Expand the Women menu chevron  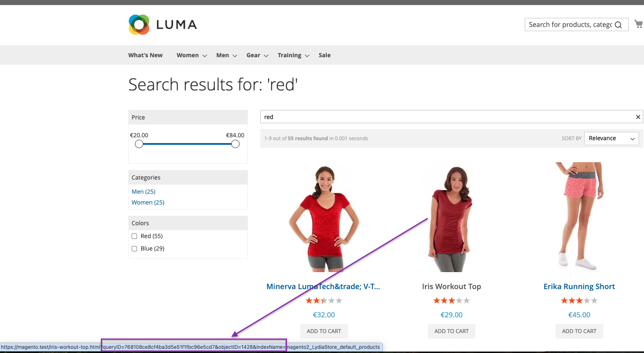pos(204,56)
